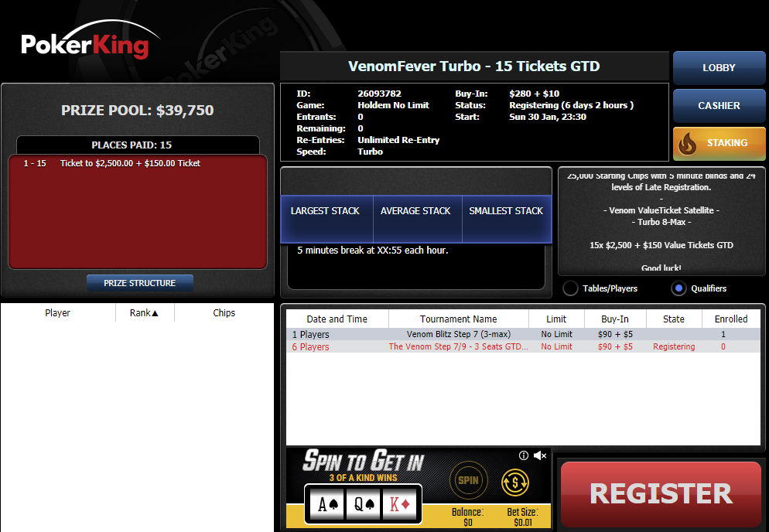The image size is (769, 532).
Task: Click the gold dollar refresh icon
Action: (x=515, y=482)
